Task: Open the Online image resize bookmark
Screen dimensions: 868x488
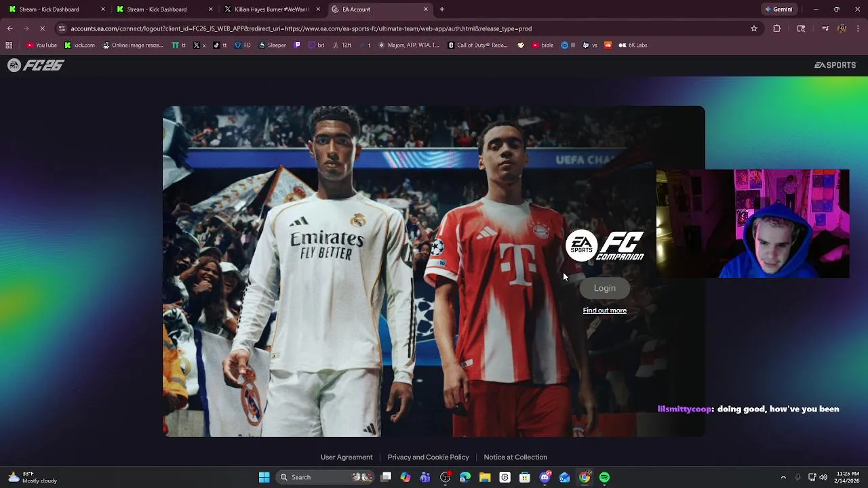Action: click(x=133, y=45)
